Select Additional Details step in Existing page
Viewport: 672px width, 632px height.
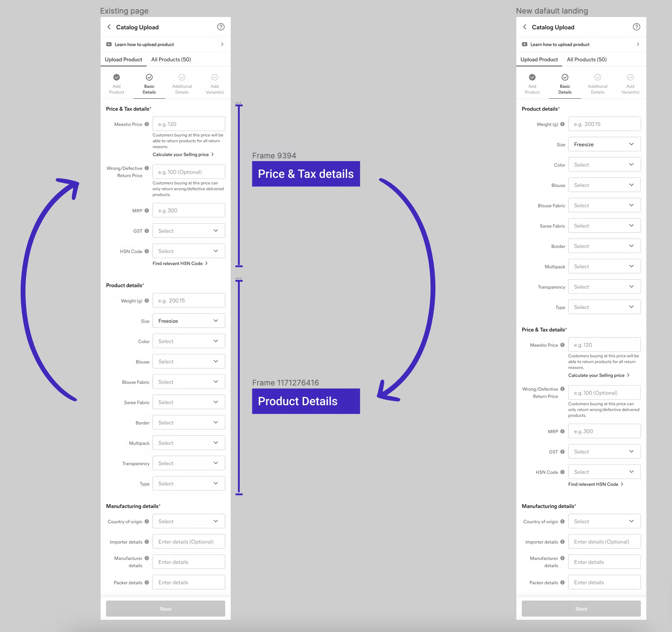tap(182, 84)
